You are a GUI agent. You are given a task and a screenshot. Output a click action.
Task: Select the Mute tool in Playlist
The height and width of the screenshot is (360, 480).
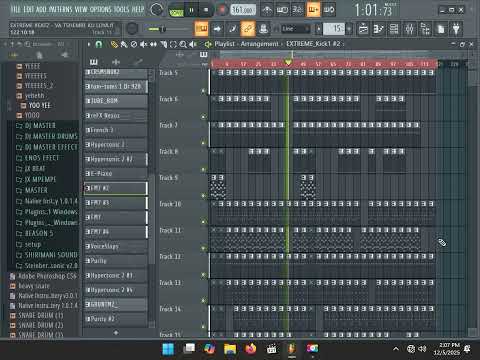(143, 44)
